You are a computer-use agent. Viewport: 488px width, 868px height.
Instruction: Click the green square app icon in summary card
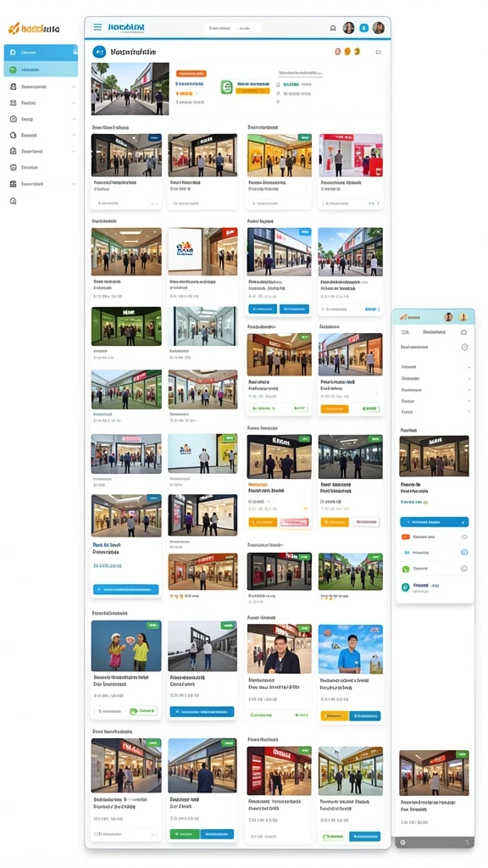[x=226, y=87]
